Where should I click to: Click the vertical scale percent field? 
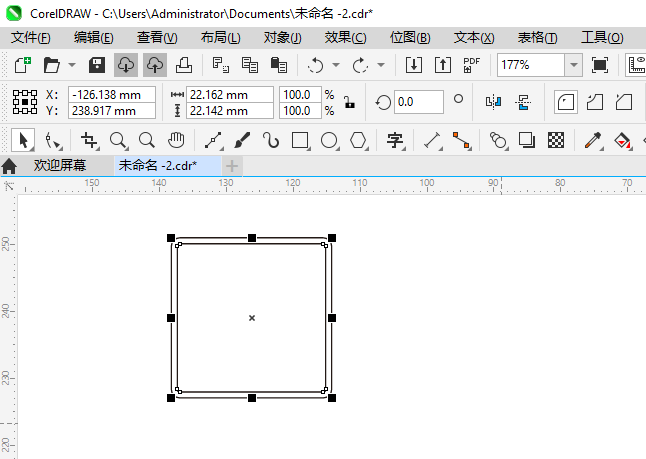point(300,111)
